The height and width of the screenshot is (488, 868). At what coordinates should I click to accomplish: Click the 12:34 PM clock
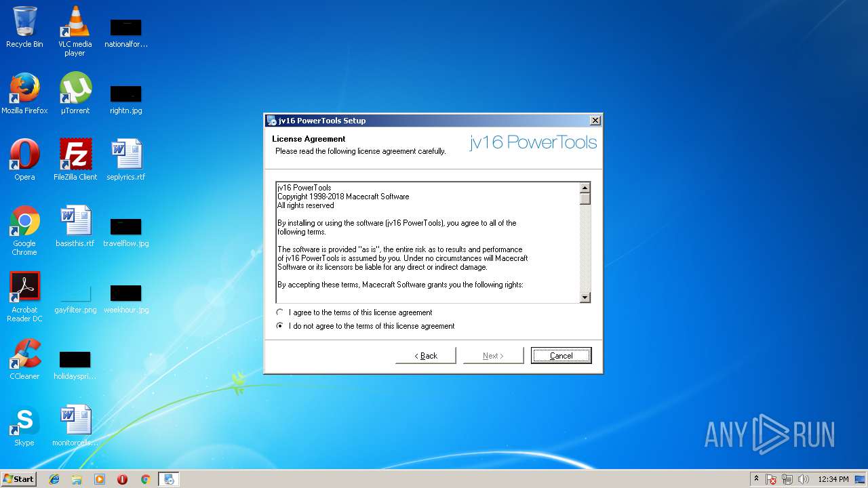pyautogui.click(x=833, y=479)
